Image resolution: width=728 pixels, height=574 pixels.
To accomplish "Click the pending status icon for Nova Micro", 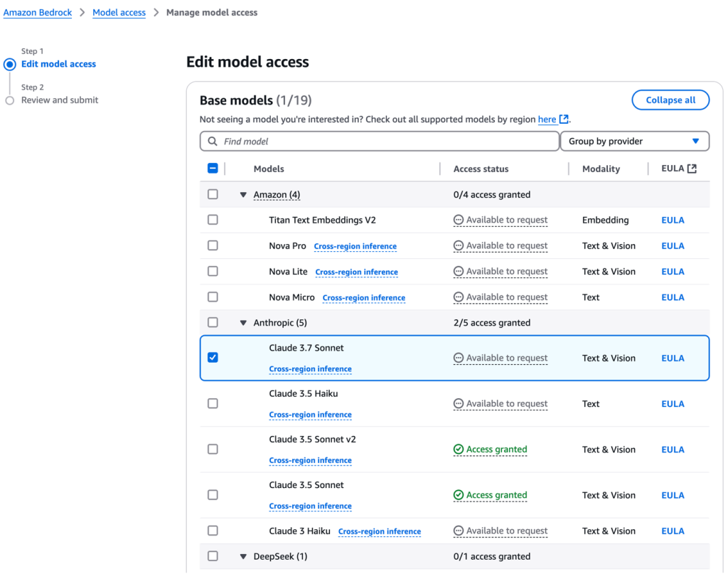I will (459, 297).
